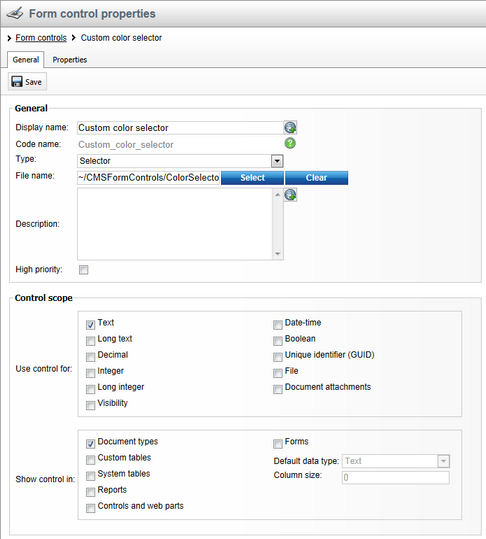
Task: Check the Reports checkbox
Action: [x=90, y=492]
